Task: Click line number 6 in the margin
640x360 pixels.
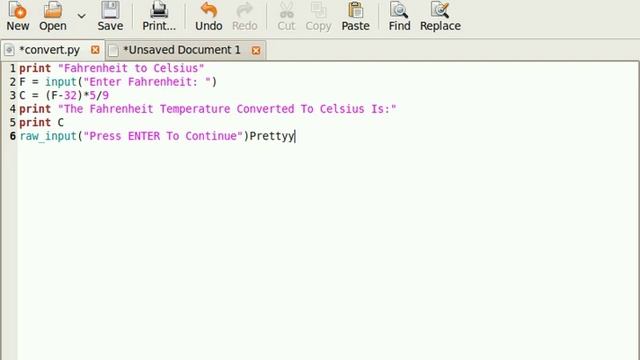Action: (13, 136)
